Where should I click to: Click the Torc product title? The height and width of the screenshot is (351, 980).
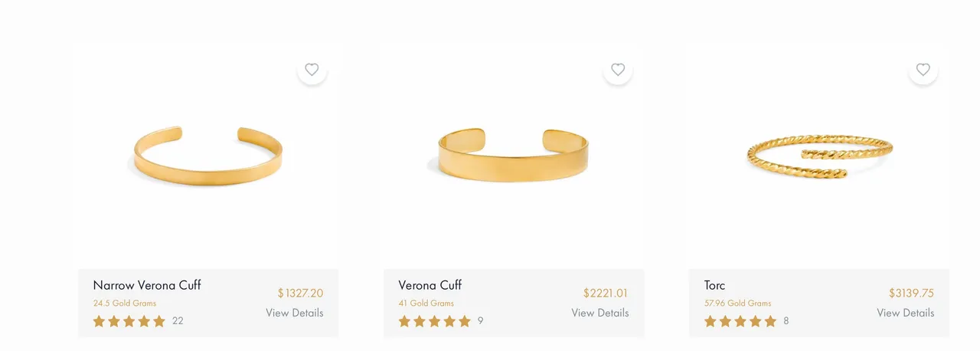pos(714,285)
